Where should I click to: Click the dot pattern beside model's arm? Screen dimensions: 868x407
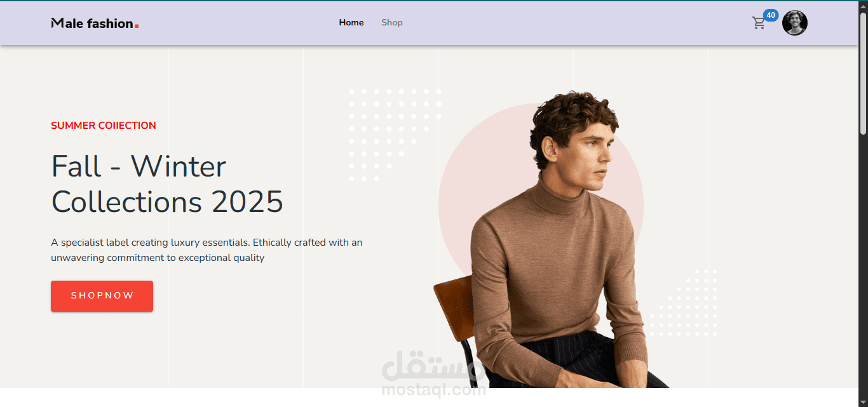point(684,303)
